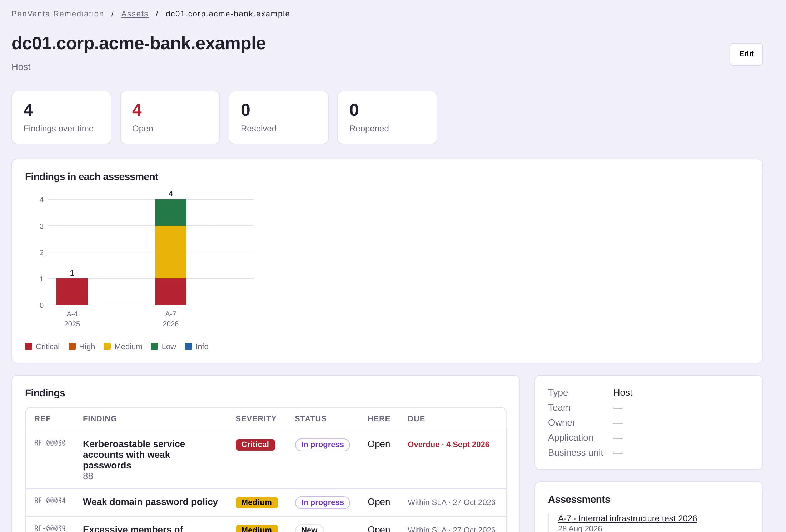786x532 pixels.
Task: Click the A-4 2025 critical bar
Action: pyautogui.click(x=72, y=292)
